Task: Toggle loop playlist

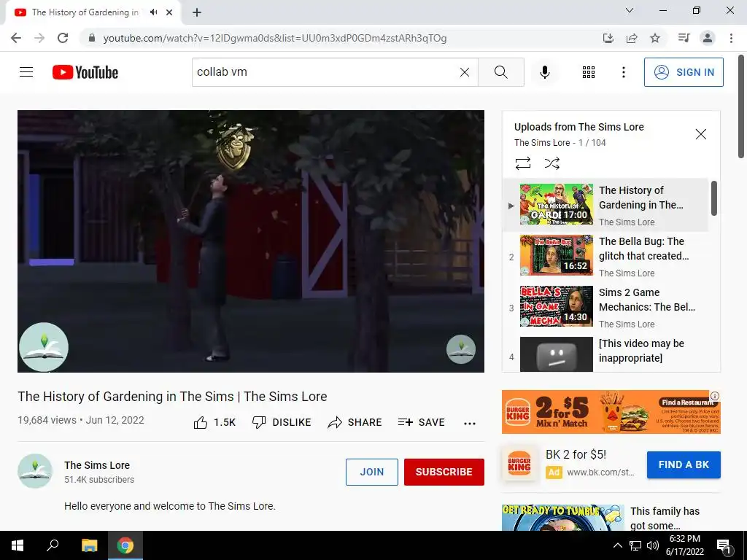Action: (x=522, y=163)
